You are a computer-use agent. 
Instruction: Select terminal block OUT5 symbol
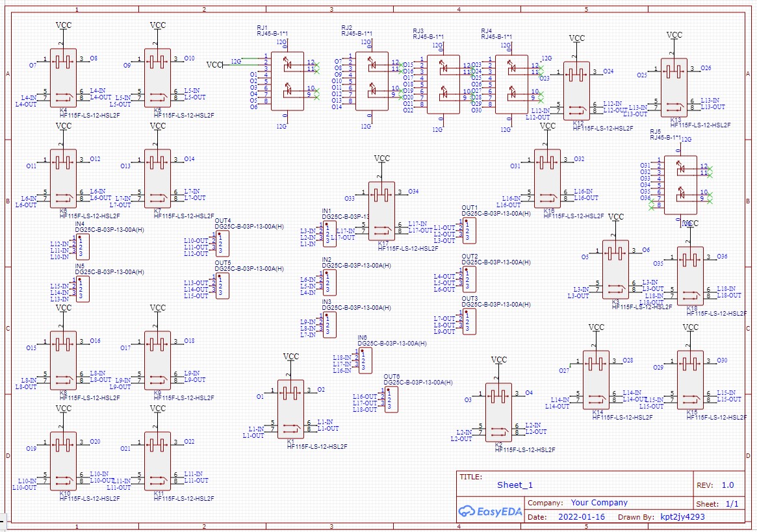pyautogui.click(x=223, y=286)
